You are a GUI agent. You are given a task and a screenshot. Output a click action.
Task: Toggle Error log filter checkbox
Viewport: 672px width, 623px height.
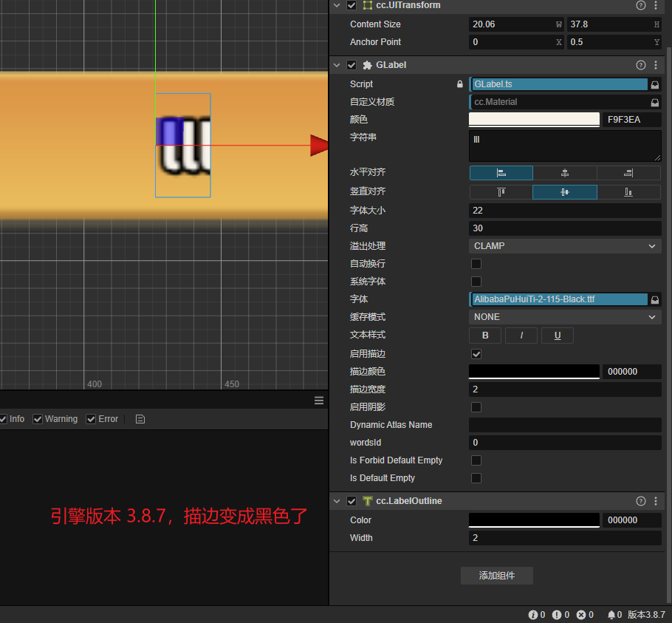tap(91, 419)
